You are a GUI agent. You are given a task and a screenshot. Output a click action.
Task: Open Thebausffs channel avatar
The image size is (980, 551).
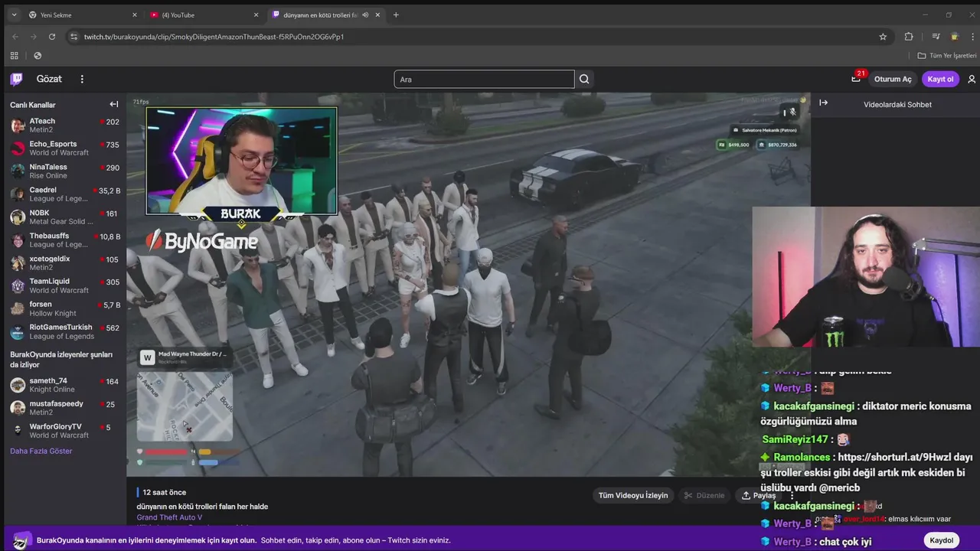[18, 240]
